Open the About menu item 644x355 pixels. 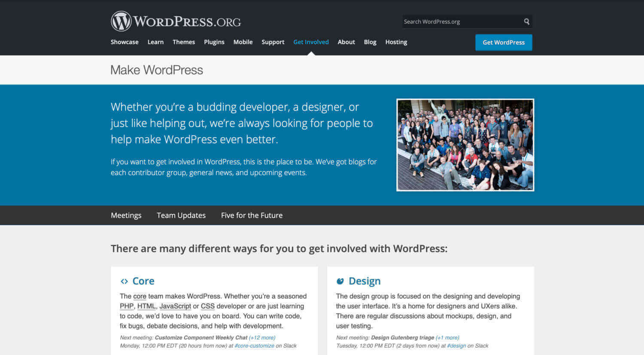(x=346, y=42)
